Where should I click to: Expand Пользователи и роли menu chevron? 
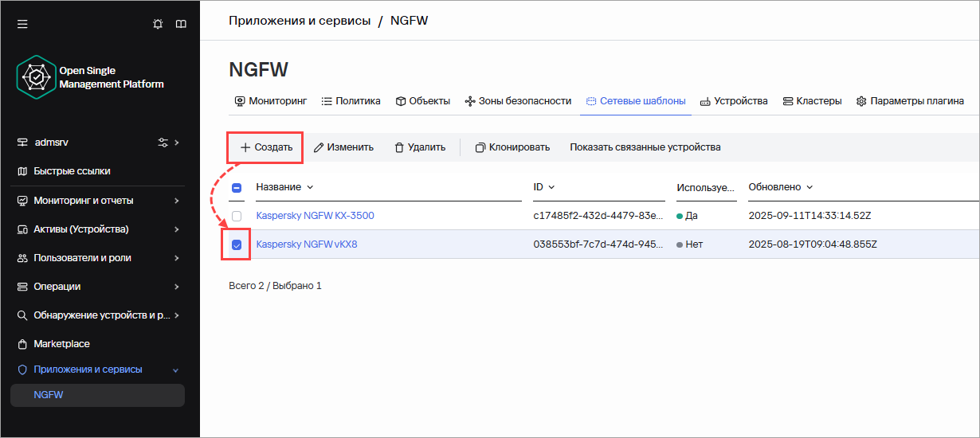click(177, 258)
